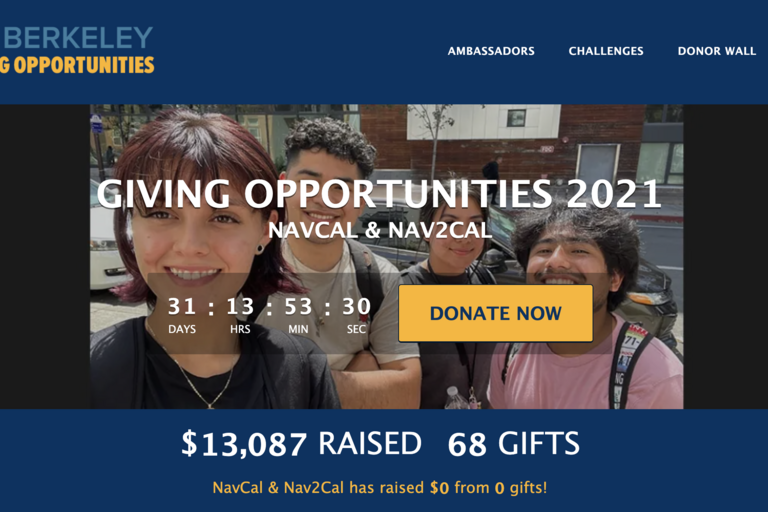Click the countdown SEC value 30
Image resolution: width=768 pixels, height=512 pixels.
point(356,307)
